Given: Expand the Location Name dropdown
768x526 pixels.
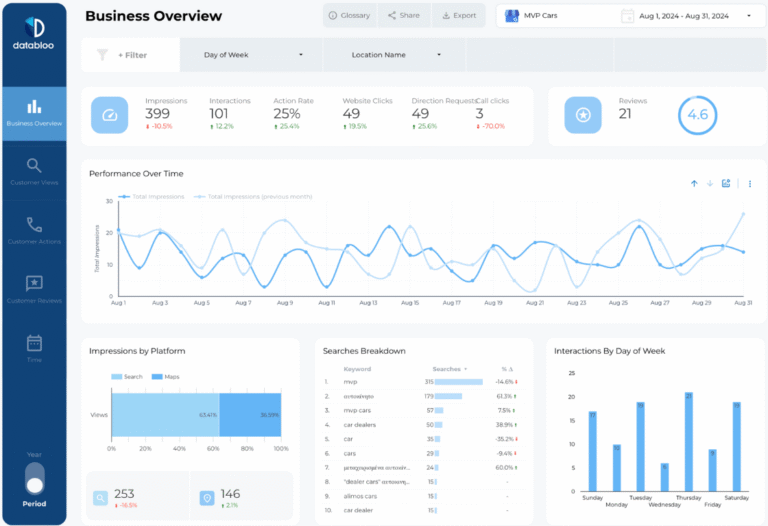Looking at the screenshot, I should (x=394, y=55).
